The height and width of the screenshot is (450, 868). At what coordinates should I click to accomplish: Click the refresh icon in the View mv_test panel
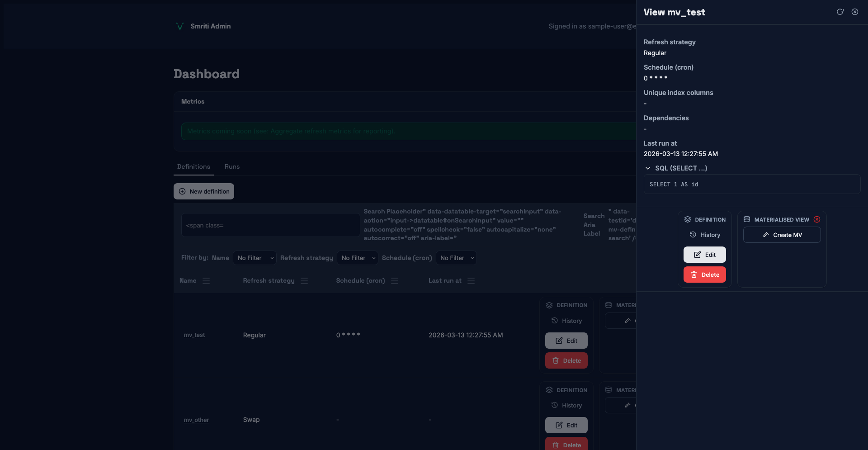tap(840, 12)
